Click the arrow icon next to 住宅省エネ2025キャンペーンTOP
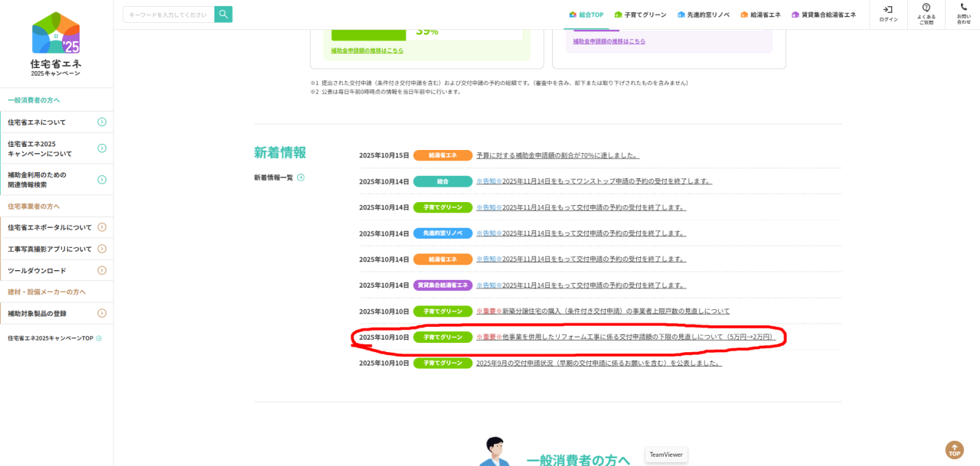The height and width of the screenshot is (466, 980). pos(99,338)
